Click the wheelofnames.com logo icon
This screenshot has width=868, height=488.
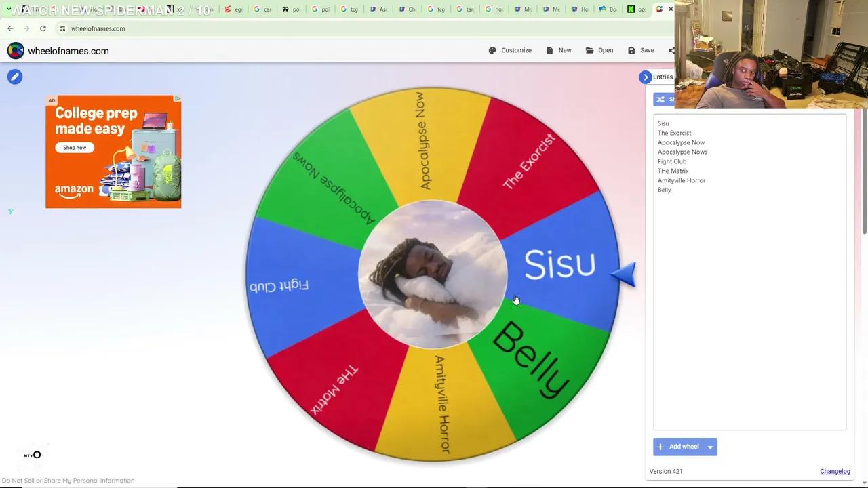(x=16, y=51)
